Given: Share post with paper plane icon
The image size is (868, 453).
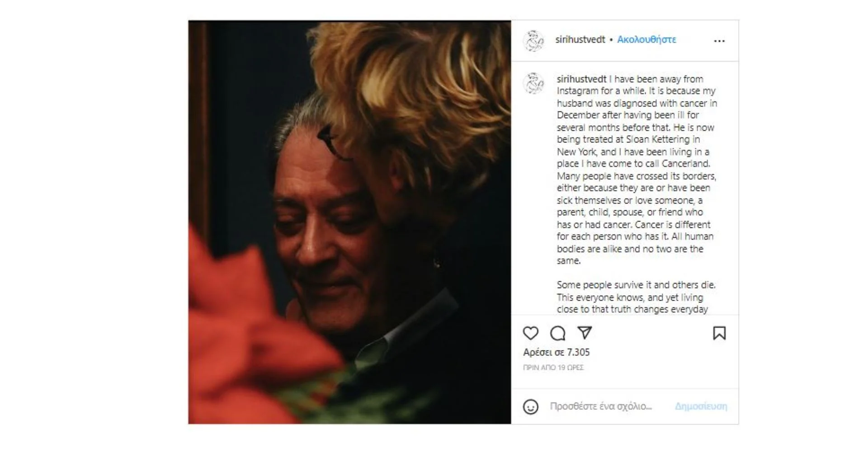Looking at the screenshot, I should 585,333.
